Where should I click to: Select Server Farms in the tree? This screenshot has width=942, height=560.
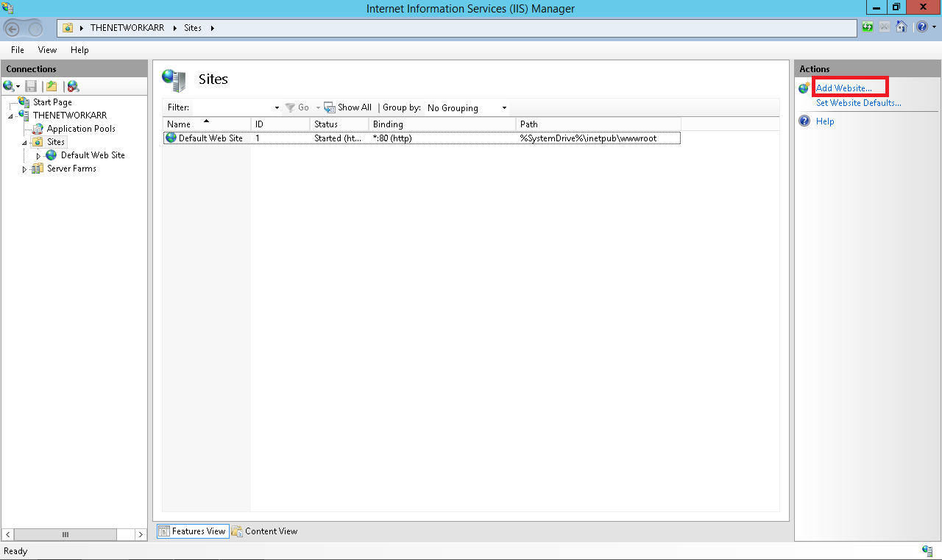(71, 169)
